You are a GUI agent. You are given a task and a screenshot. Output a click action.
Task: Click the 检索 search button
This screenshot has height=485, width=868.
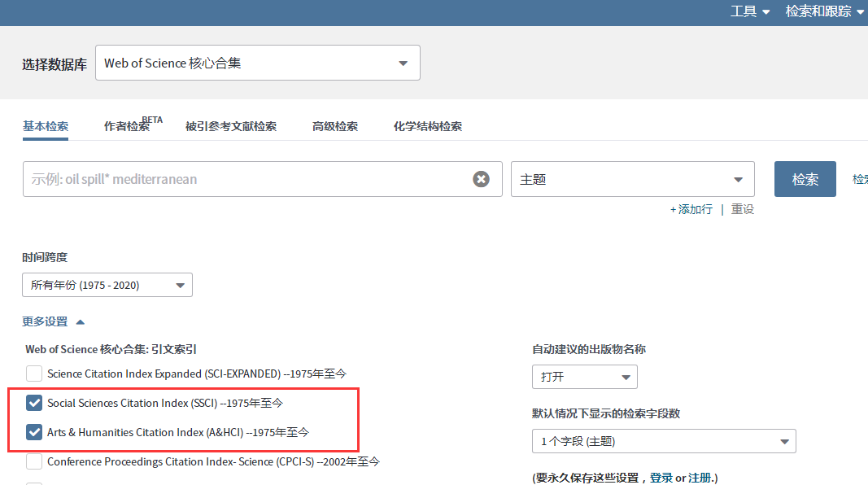pyautogui.click(x=805, y=179)
